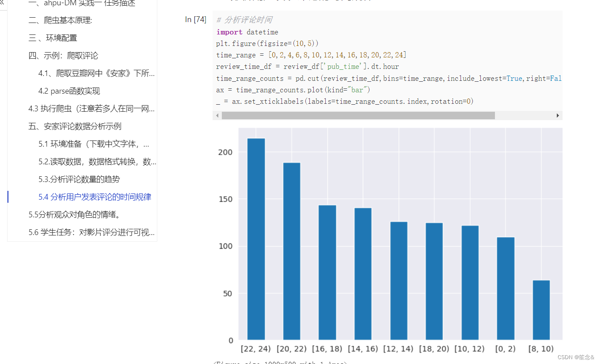Go to section 二、爬虫基本原理

[x=60, y=20]
